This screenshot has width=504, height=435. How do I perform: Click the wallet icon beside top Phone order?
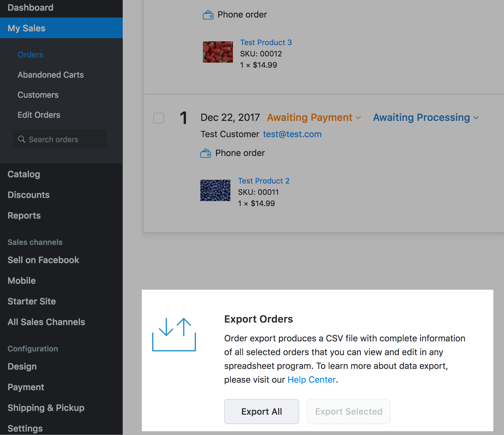(x=208, y=15)
